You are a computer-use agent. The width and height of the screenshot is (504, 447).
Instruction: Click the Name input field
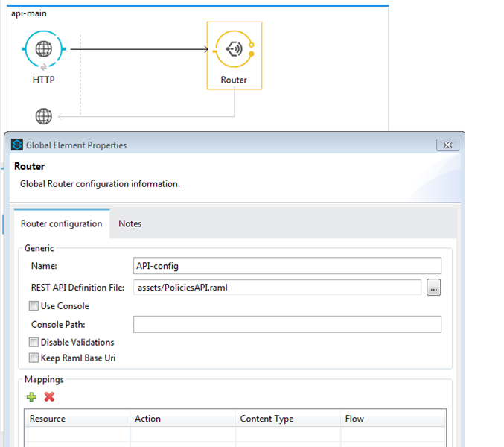287,266
